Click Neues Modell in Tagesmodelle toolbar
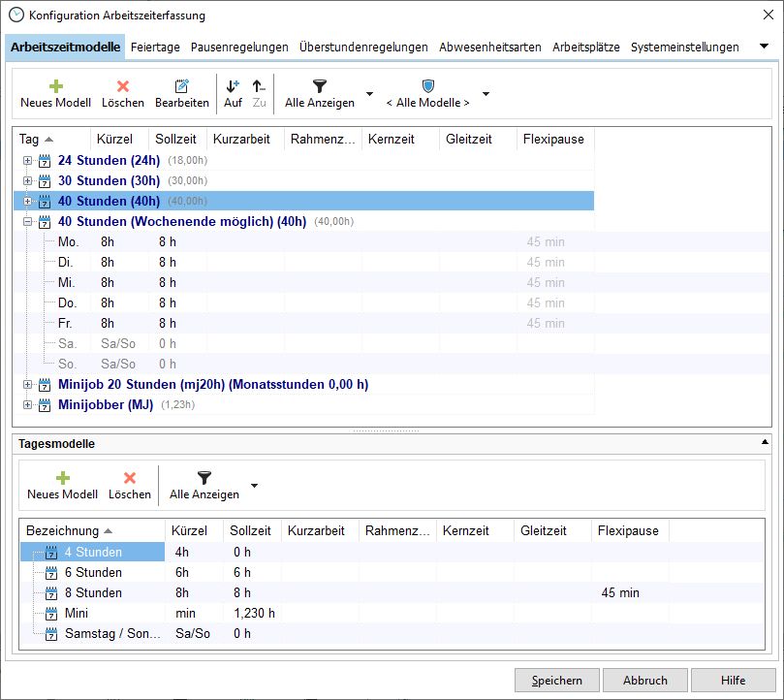 pyautogui.click(x=62, y=478)
